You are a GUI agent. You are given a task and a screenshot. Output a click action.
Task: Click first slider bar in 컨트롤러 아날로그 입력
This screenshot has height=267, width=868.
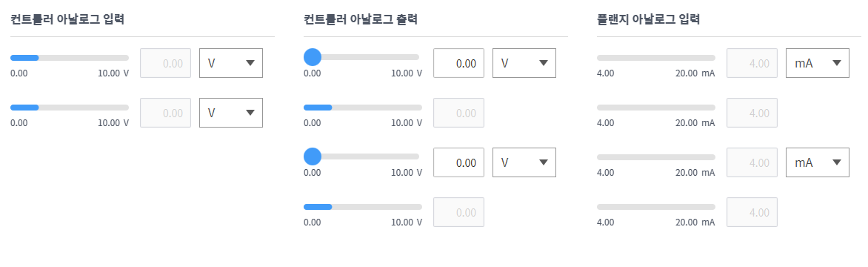tap(69, 58)
